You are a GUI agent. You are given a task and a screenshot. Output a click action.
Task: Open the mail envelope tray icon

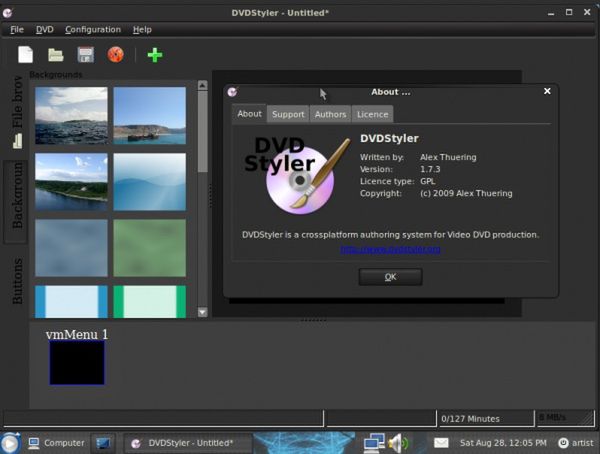point(441,443)
